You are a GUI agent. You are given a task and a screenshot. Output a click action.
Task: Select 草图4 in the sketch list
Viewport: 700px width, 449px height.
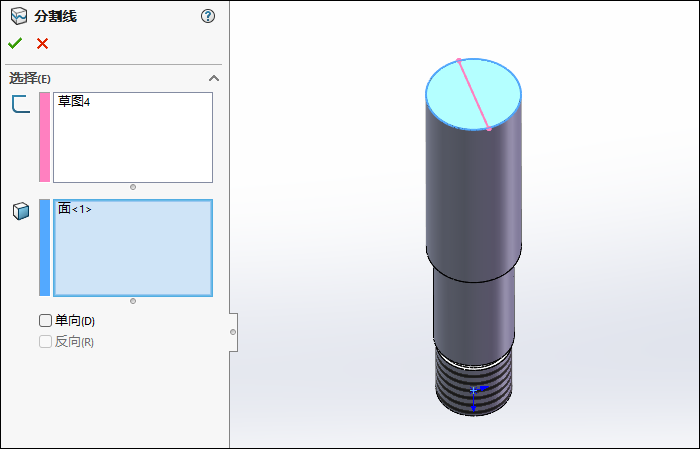74,102
